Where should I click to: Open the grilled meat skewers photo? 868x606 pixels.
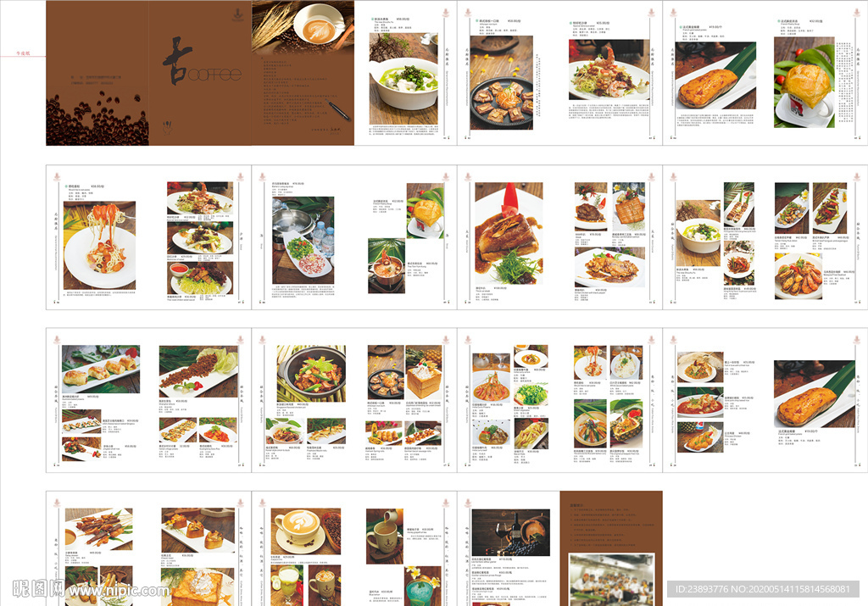tap(99, 529)
